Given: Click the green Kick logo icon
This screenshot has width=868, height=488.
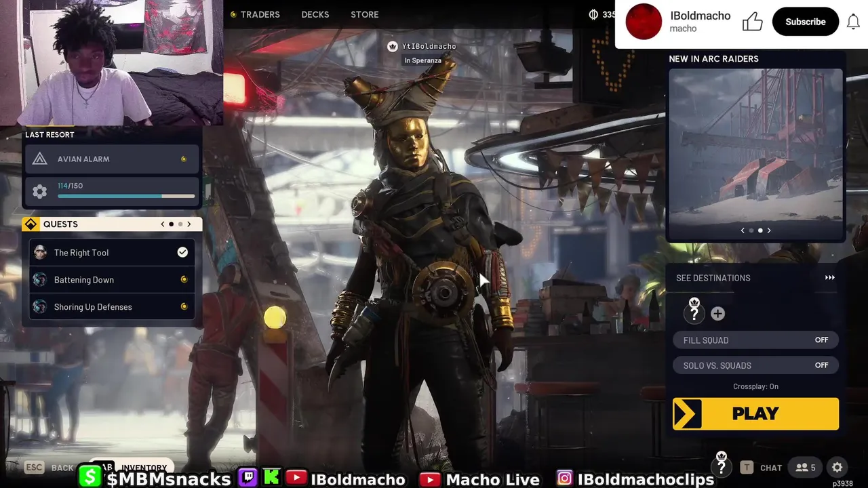Looking at the screenshot, I should tap(271, 478).
